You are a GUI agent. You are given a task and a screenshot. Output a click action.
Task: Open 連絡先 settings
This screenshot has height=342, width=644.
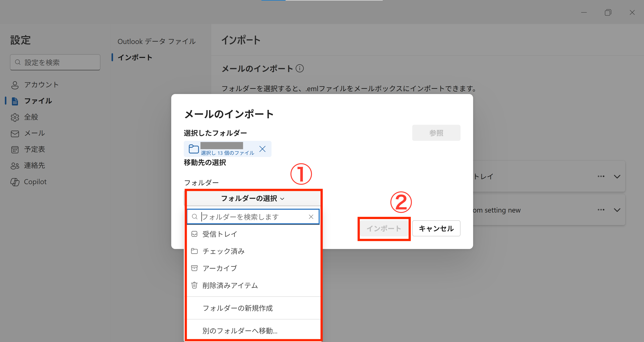point(35,165)
